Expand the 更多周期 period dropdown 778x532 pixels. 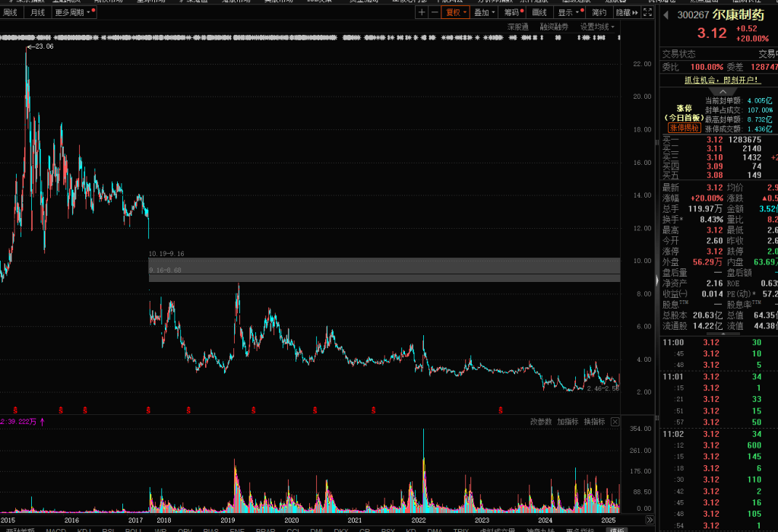[74, 13]
